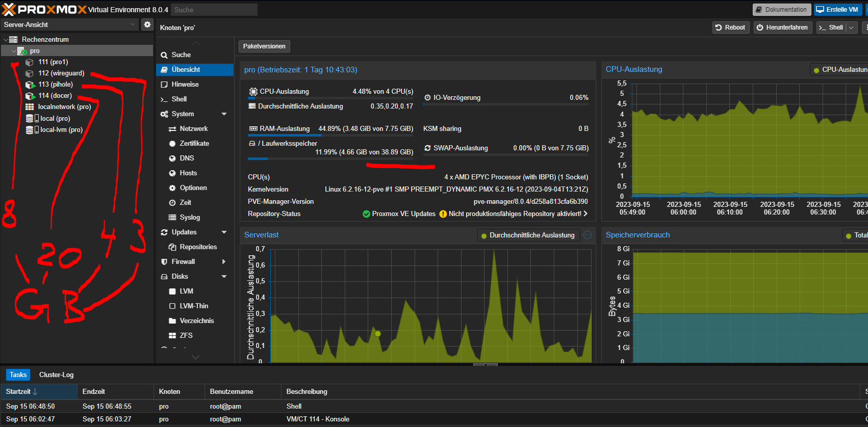
Task: Open localnetwork (pro) entry
Action: point(64,107)
